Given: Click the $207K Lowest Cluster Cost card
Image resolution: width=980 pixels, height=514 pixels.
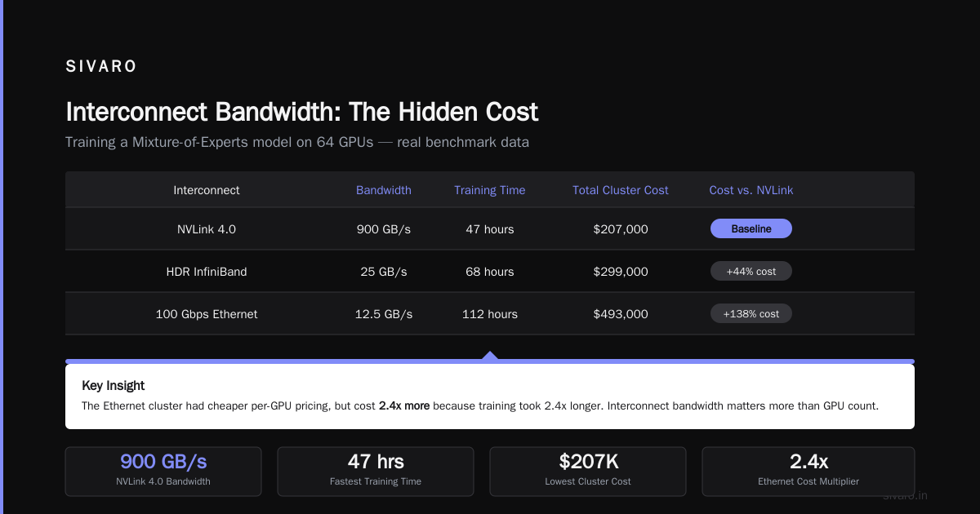Looking at the screenshot, I should point(588,472).
